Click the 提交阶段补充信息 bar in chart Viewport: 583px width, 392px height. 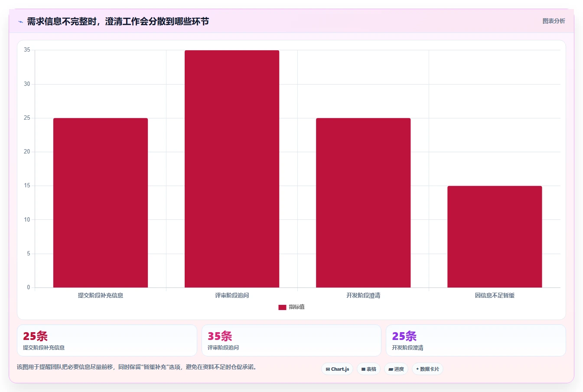[101, 203]
